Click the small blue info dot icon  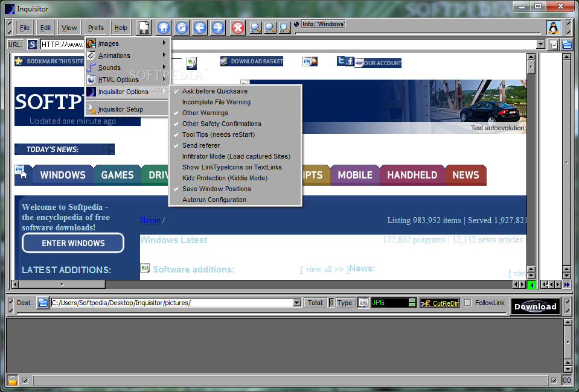(x=296, y=24)
